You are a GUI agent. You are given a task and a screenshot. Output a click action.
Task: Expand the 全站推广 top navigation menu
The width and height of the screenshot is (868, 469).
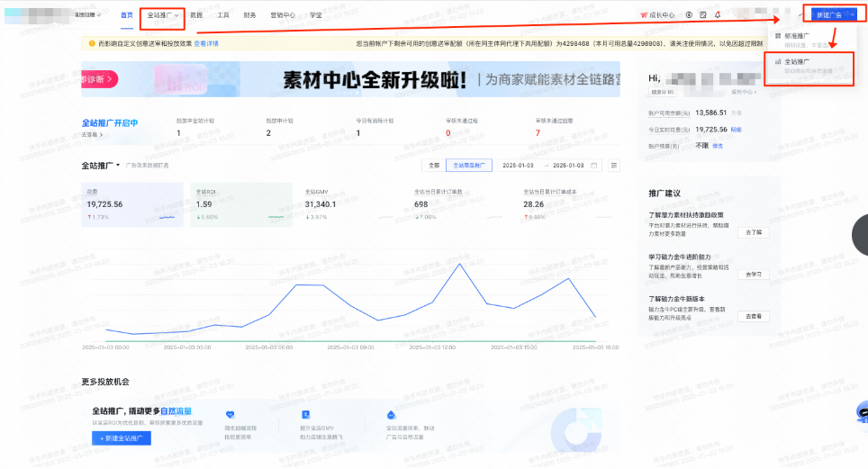162,15
